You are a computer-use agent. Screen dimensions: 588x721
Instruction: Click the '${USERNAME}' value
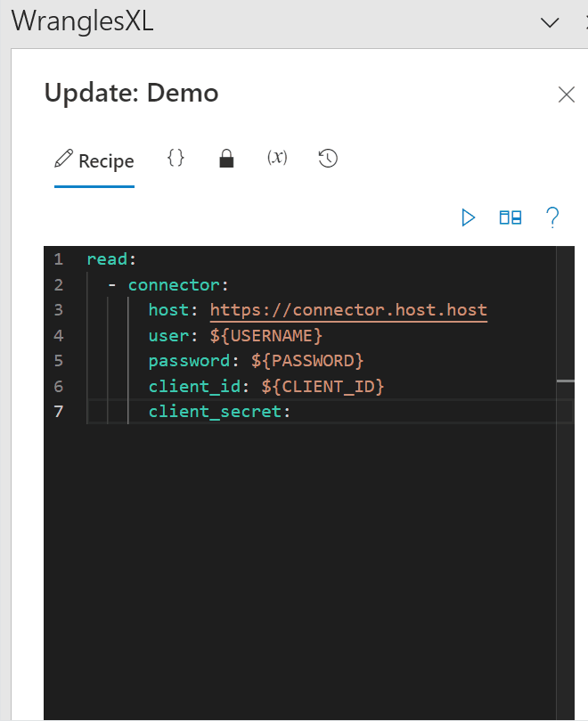(266, 336)
